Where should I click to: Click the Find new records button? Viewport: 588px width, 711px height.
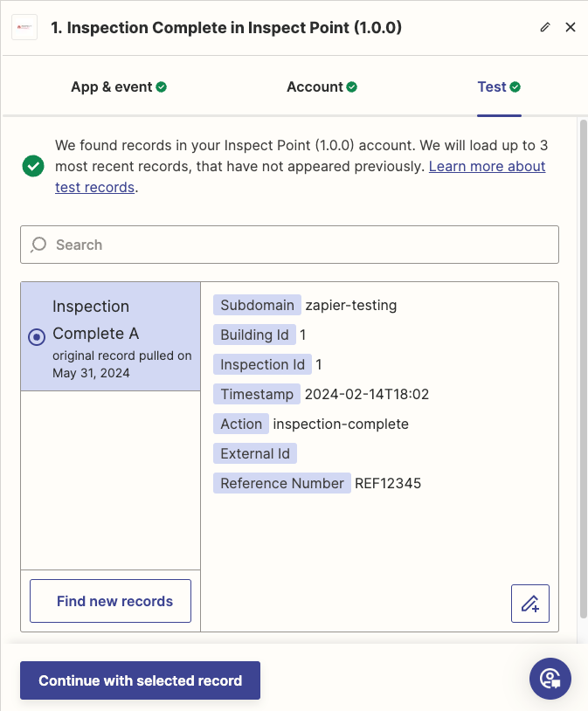(x=110, y=601)
